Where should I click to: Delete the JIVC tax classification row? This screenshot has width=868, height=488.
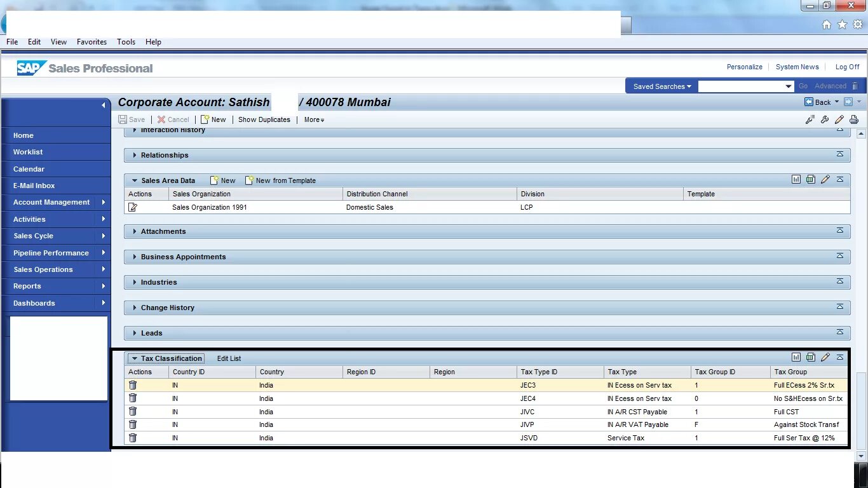[x=133, y=411]
